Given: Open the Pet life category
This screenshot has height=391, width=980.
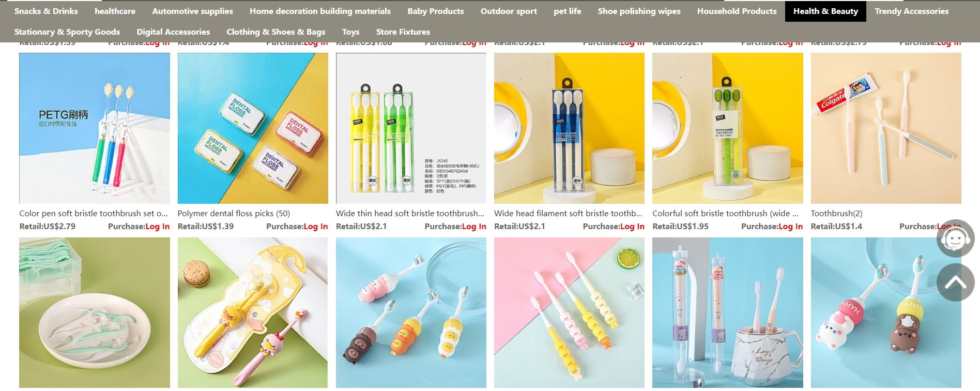Looking at the screenshot, I should (567, 11).
